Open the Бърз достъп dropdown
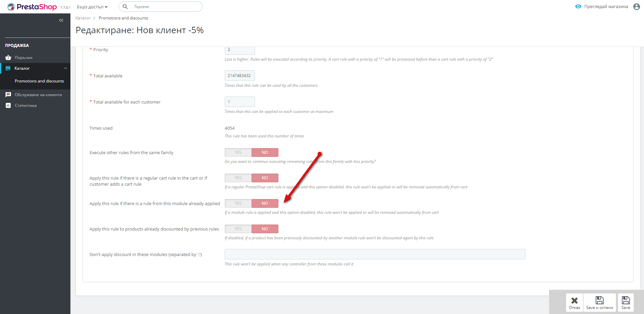Viewport: 644px width, 314px height. click(x=92, y=7)
